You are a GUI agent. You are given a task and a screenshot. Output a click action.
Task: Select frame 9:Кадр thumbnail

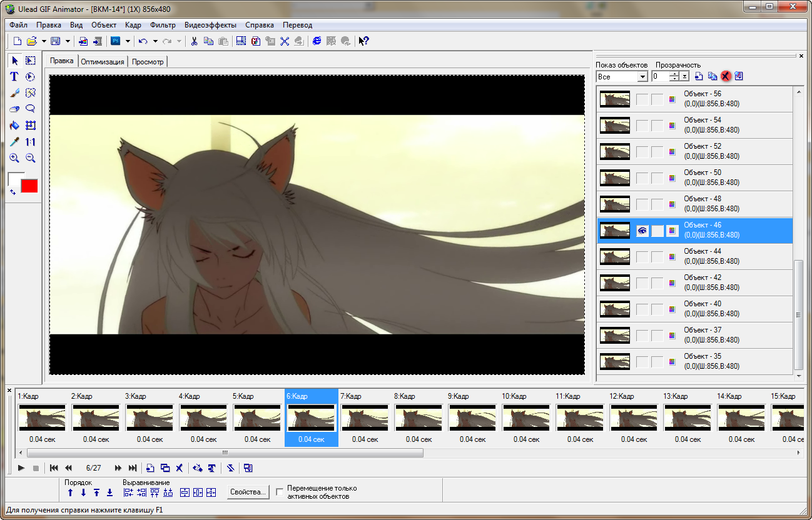[472, 417]
